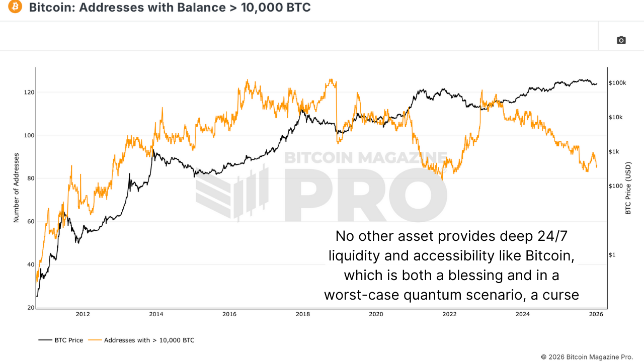Click the 2018 x-axis label
644x362 pixels.
click(x=303, y=315)
